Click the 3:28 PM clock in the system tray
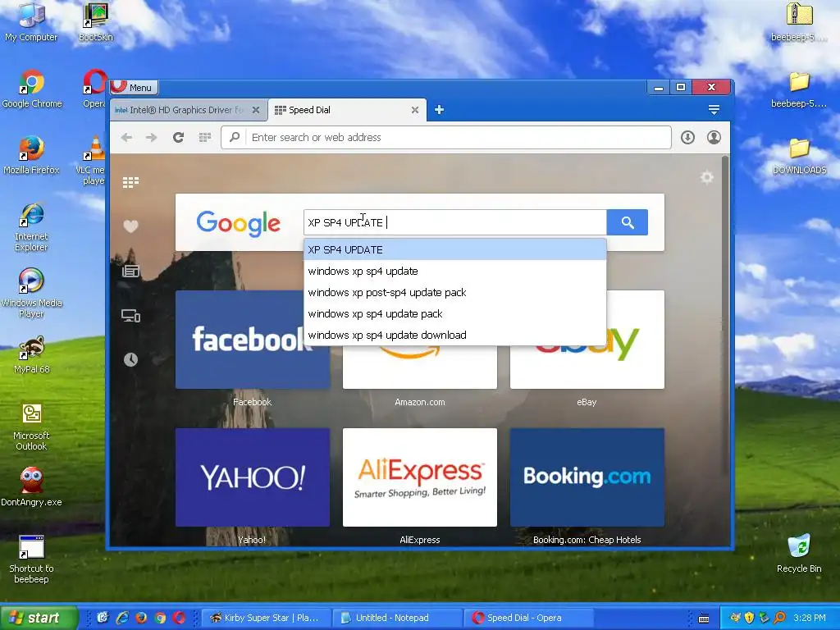The width and height of the screenshot is (840, 630). [810, 618]
